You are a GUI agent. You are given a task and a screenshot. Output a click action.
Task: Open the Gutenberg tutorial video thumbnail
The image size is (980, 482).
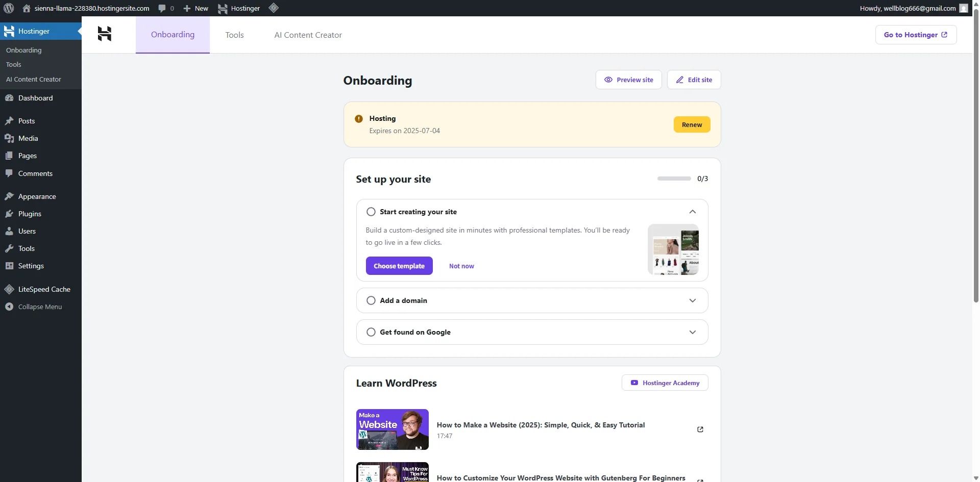tap(393, 472)
